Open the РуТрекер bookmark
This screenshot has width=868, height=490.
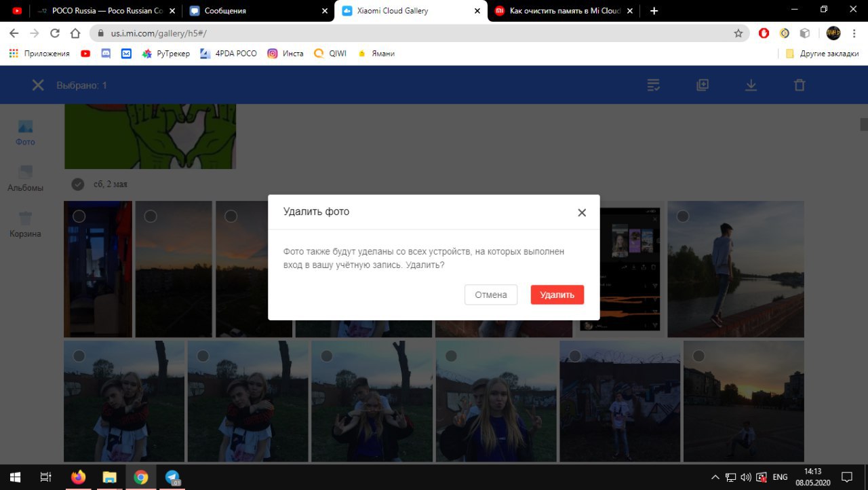(x=166, y=54)
